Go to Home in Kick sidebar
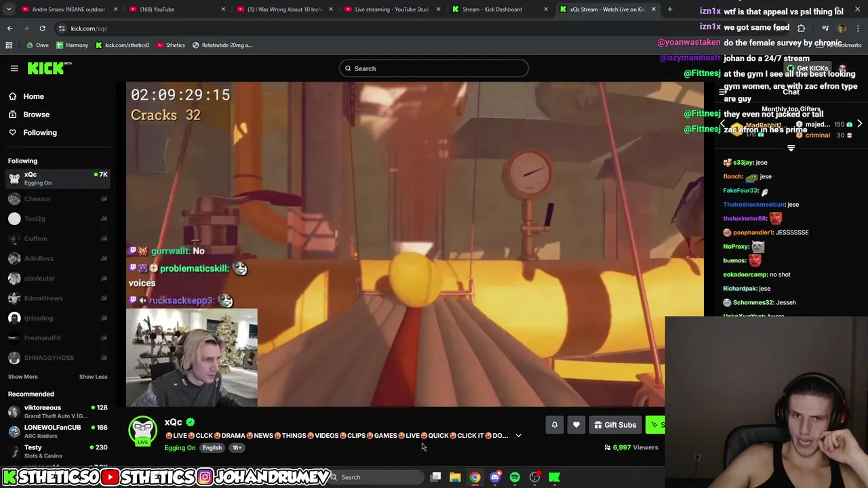The image size is (868, 488). pyautogui.click(x=33, y=96)
